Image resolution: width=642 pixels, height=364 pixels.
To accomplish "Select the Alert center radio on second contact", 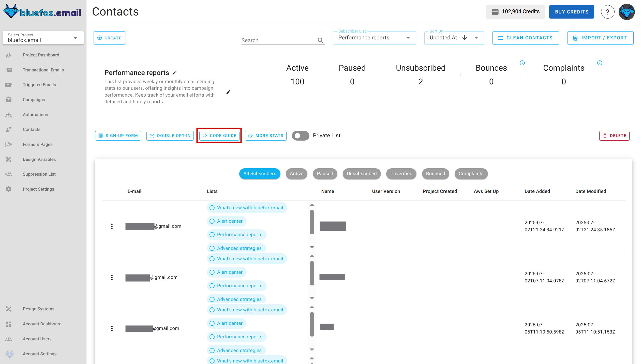I will [x=212, y=272].
